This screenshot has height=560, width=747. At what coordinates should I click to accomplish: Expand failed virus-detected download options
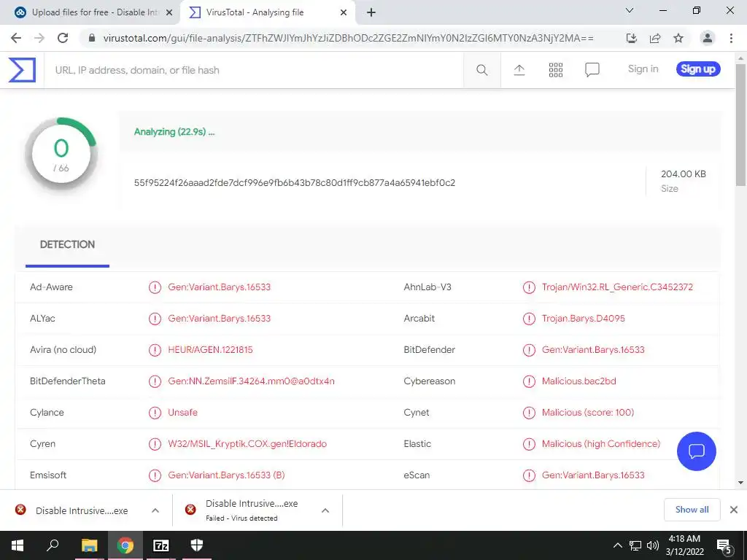325,510
